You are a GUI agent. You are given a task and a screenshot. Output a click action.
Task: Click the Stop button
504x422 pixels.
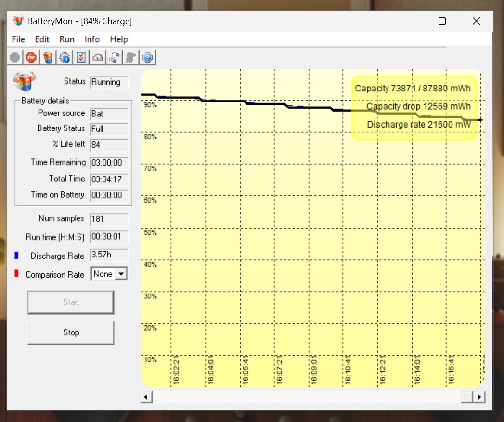(71, 332)
